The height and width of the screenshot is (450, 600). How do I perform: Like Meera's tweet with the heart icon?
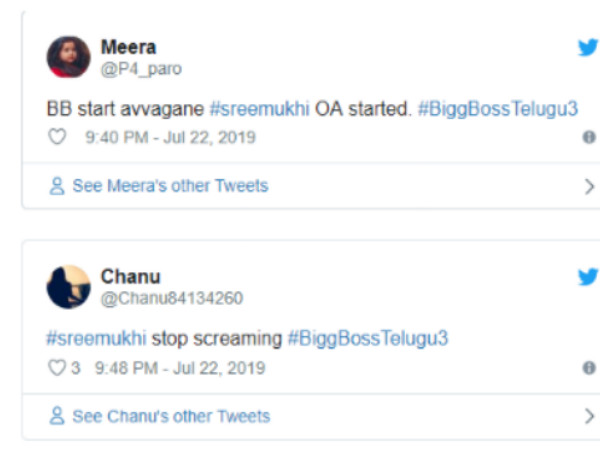coord(57,137)
